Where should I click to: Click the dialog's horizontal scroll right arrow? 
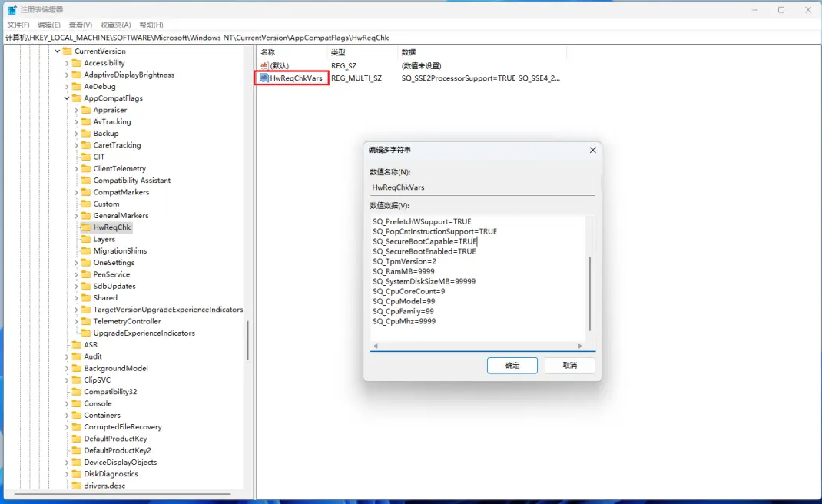[580, 346]
